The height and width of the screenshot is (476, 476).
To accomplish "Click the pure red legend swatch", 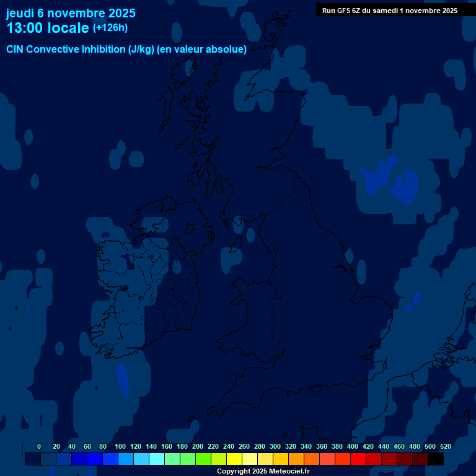I will point(358,459).
